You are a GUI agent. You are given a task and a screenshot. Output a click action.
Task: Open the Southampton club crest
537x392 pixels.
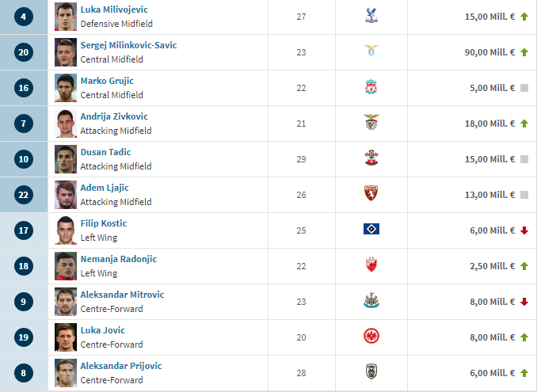click(371, 158)
